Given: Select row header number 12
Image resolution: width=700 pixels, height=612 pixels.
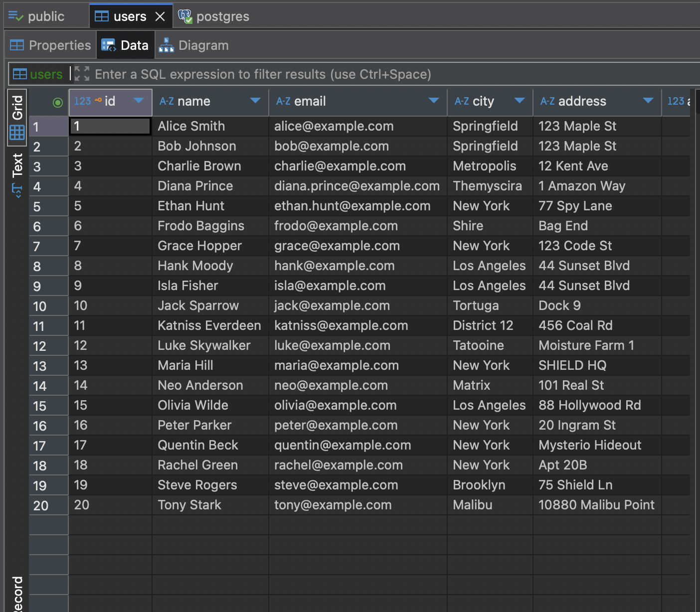Looking at the screenshot, I should (x=48, y=346).
